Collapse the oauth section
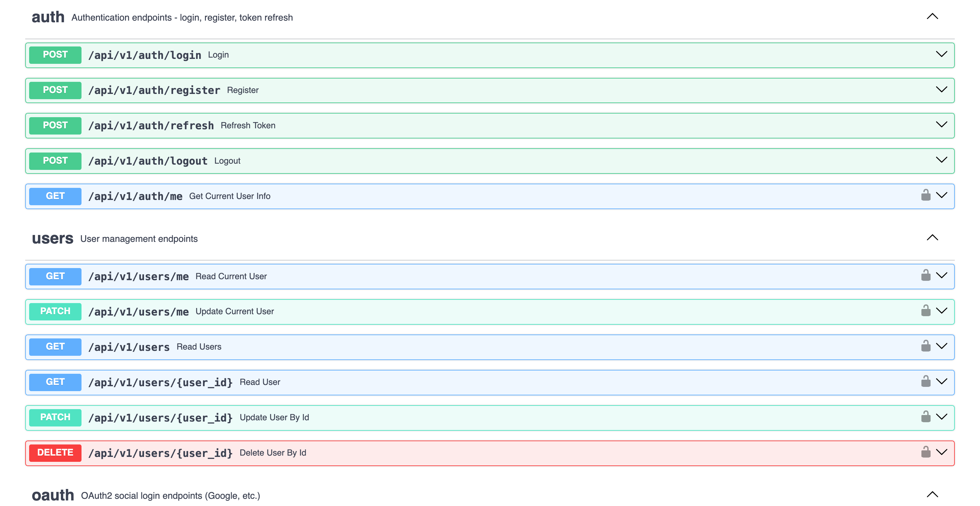The image size is (980, 506). pyautogui.click(x=932, y=495)
